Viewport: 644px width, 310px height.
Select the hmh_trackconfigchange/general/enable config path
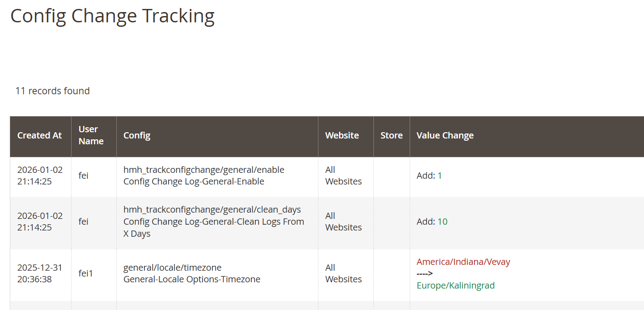pos(203,169)
